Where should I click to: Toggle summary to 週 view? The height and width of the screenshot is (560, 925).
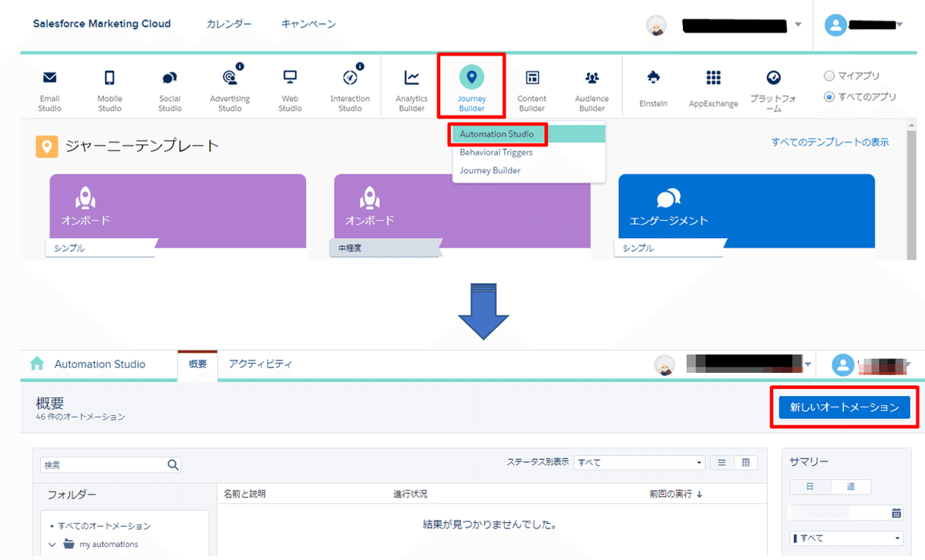point(850,487)
